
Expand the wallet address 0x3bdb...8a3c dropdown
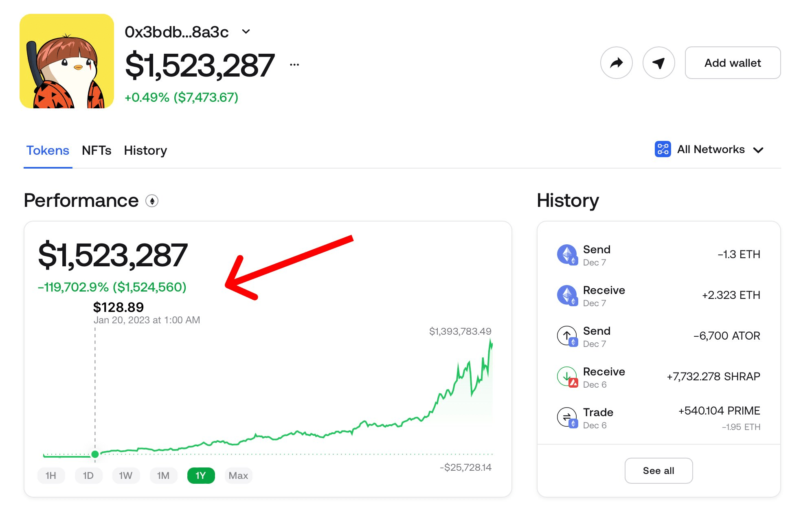(246, 32)
